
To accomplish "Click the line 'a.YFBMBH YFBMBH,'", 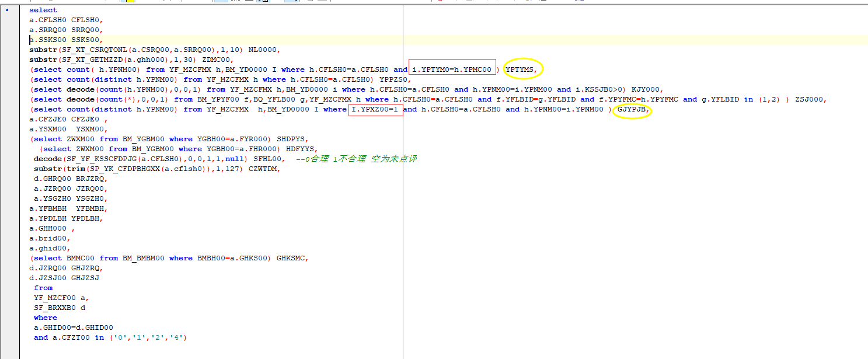I will pos(68,208).
